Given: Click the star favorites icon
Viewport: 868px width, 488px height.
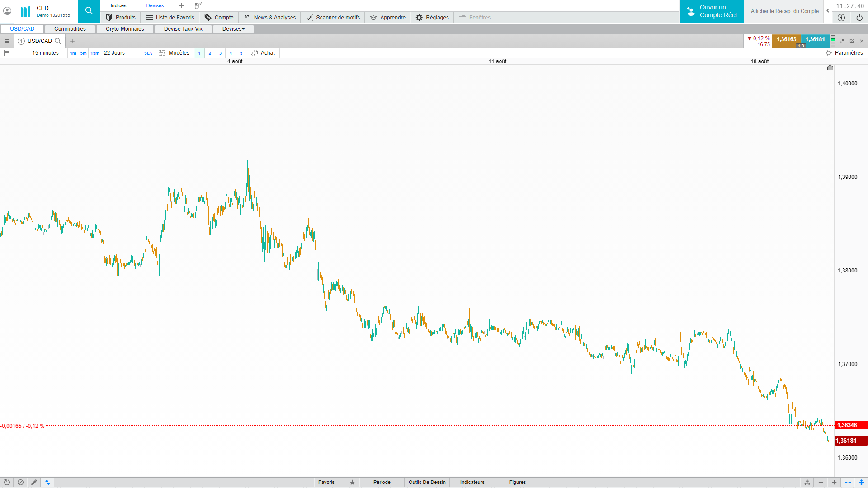Looking at the screenshot, I should 352,482.
